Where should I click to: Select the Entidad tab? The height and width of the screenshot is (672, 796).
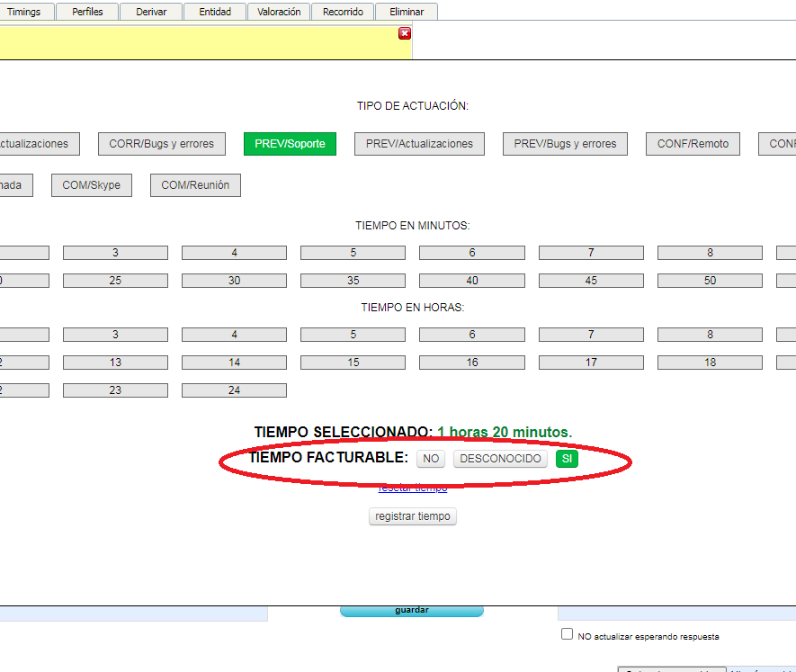[215, 12]
